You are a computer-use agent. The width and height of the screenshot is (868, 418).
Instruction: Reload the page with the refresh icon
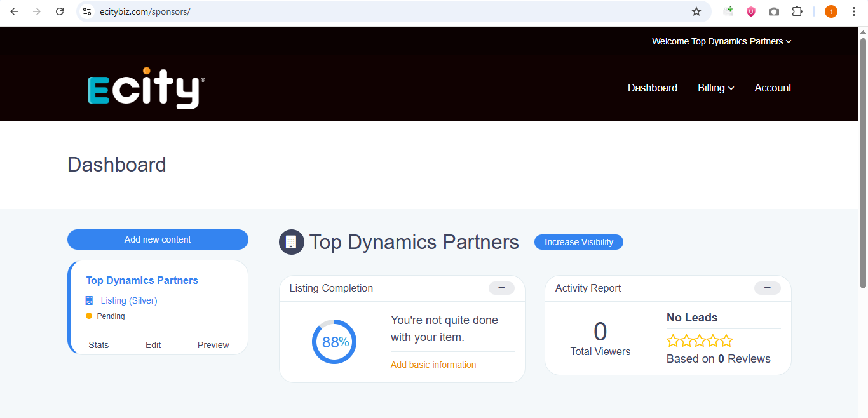[60, 11]
